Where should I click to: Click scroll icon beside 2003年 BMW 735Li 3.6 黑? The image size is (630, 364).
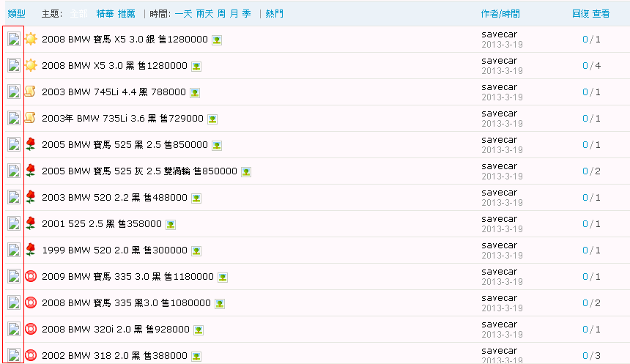[30, 118]
